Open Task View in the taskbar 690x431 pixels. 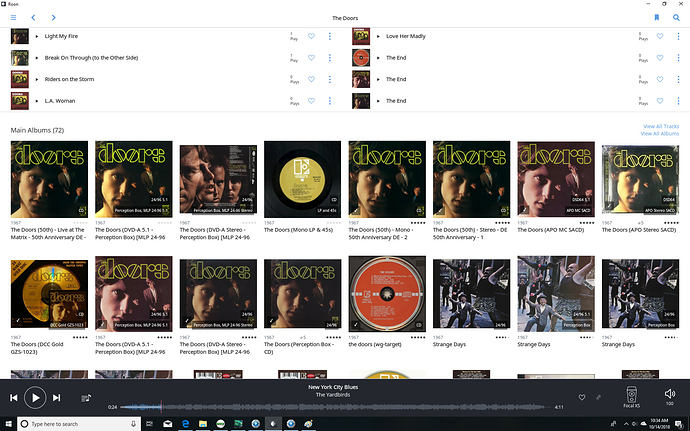[150, 424]
